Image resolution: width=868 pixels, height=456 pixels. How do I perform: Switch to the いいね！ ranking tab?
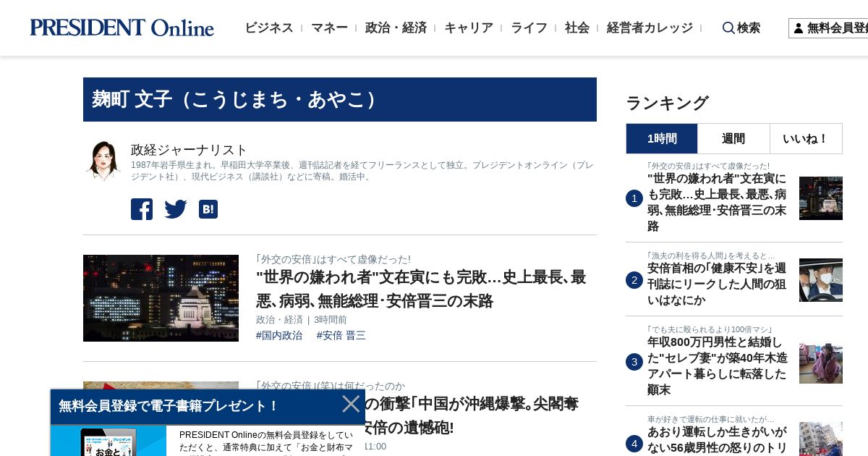pyautogui.click(x=806, y=138)
